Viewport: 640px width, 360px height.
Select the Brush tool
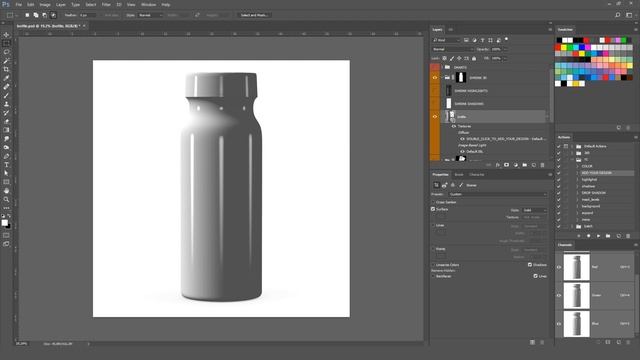(6, 95)
